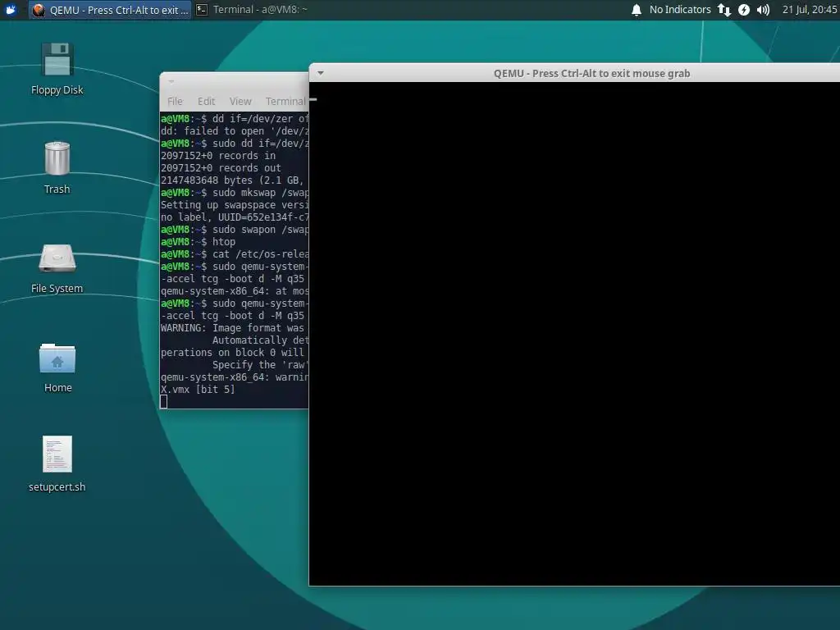Open the Xfce applications menu icon
This screenshot has height=630, width=840.
(11, 10)
